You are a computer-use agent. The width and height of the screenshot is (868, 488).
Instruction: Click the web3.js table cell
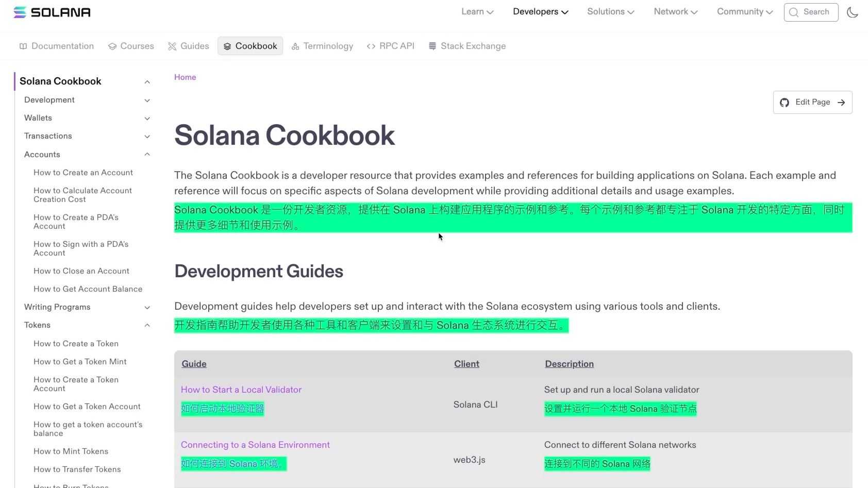tap(469, 460)
